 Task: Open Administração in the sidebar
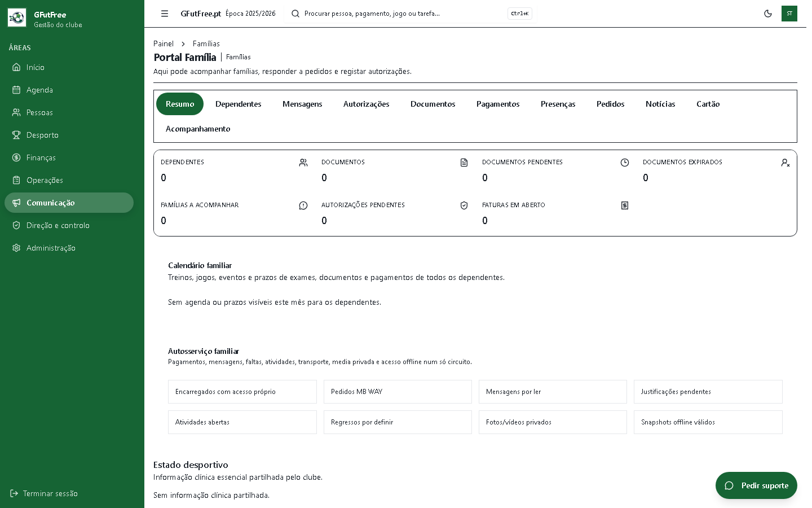pos(69,248)
